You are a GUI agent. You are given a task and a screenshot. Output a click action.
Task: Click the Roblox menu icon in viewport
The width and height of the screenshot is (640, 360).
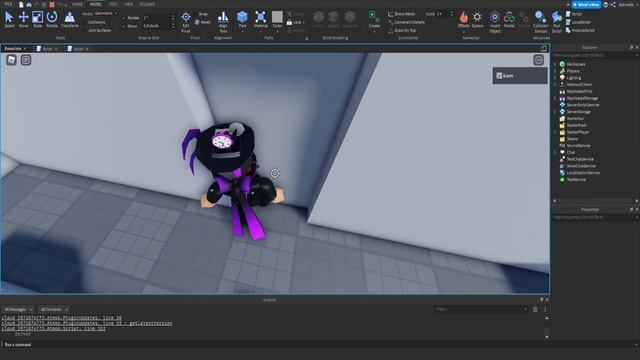[x=11, y=60]
